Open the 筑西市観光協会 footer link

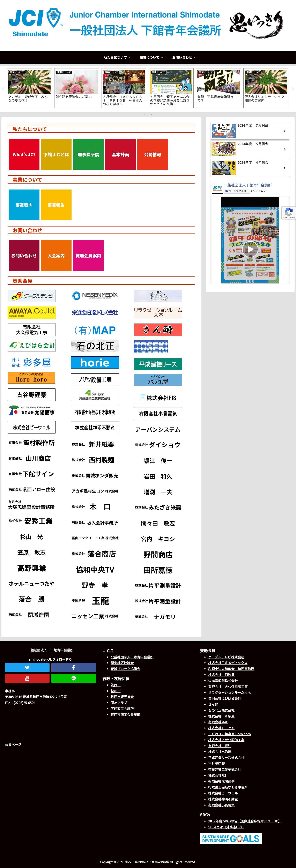122,697
